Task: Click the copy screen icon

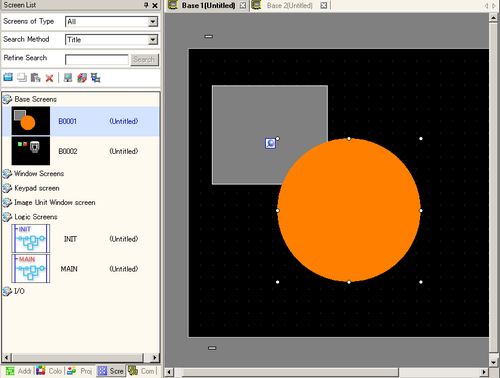Action: [x=22, y=77]
